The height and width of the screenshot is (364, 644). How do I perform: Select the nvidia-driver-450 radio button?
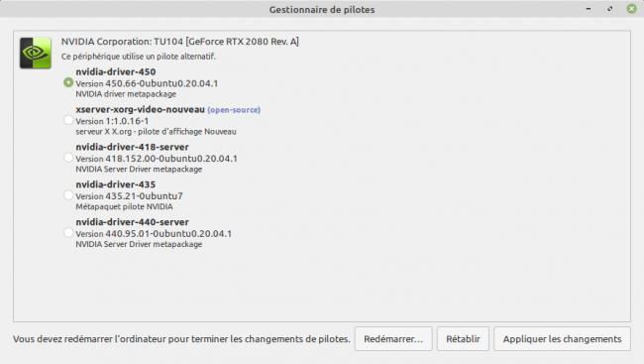tap(68, 82)
